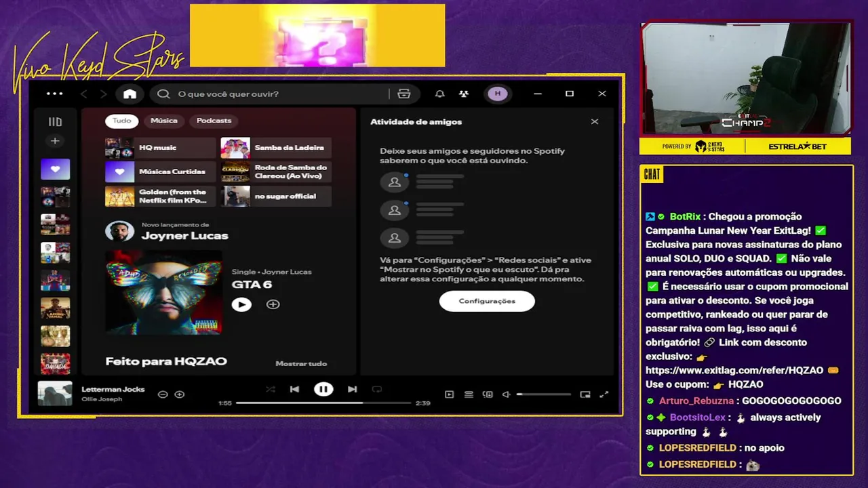Skip to previous track
Image resolution: width=868 pixels, height=488 pixels.
point(294,389)
